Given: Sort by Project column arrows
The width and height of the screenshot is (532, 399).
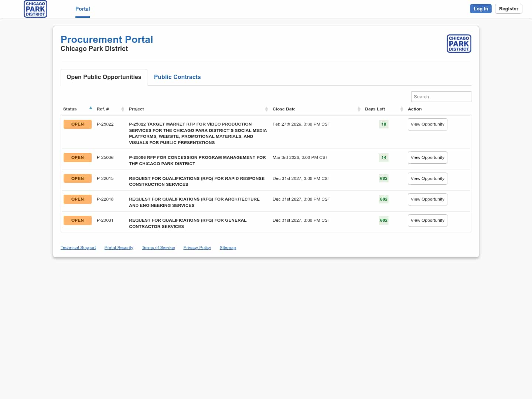Looking at the screenshot, I should coord(266,109).
